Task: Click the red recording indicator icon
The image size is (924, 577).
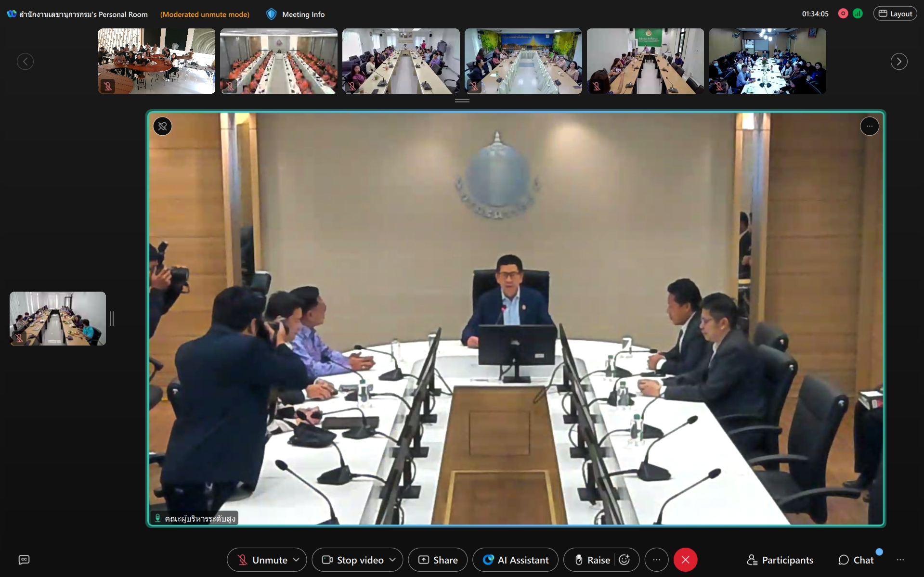Action: tap(843, 14)
